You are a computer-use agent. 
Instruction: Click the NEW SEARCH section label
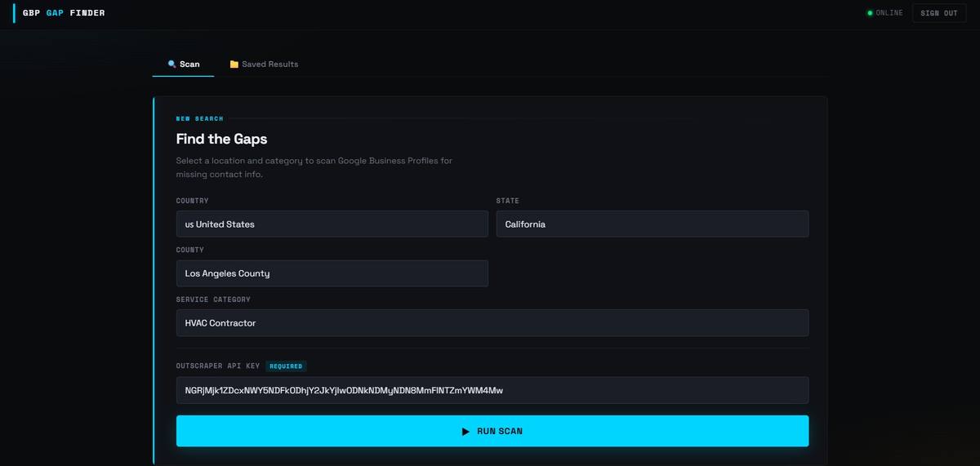pos(199,118)
